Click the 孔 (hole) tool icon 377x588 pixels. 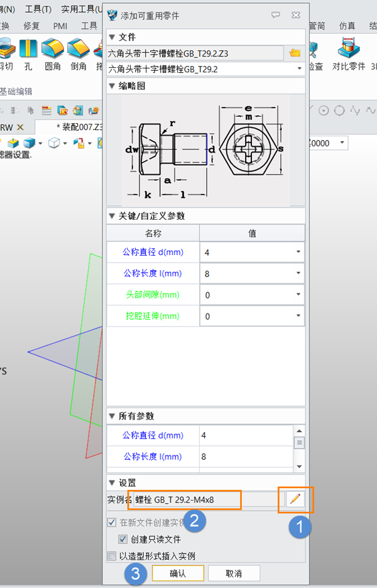pos(28,49)
